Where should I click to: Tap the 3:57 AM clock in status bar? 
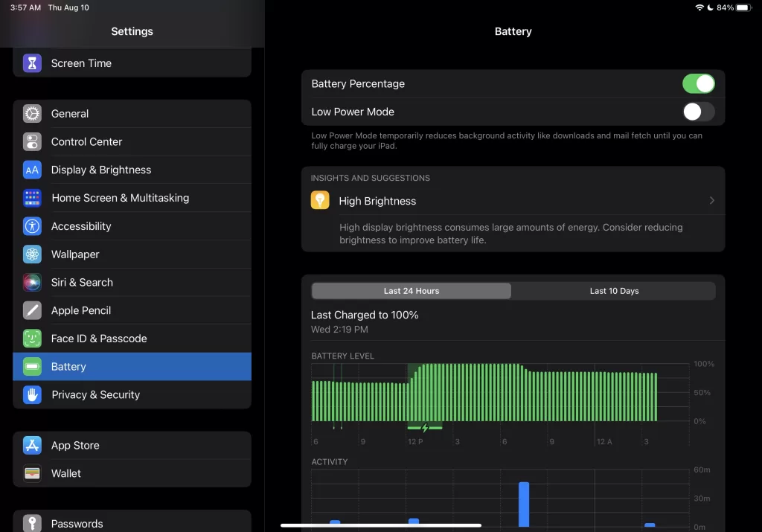(x=26, y=7)
